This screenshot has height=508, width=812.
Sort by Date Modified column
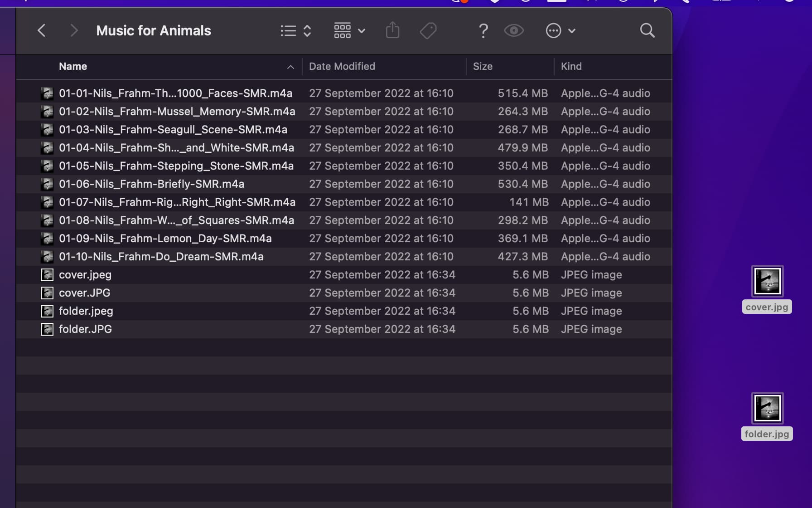tap(342, 67)
